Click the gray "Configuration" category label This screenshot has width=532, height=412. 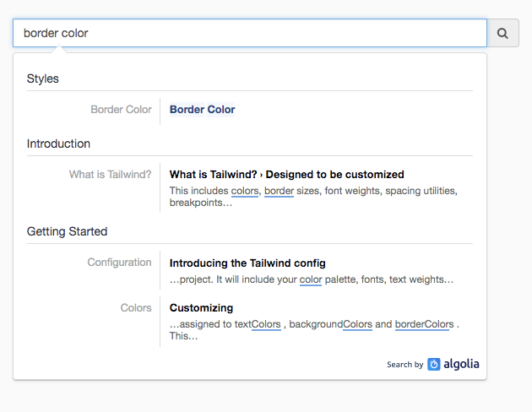(x=119, y=263)
